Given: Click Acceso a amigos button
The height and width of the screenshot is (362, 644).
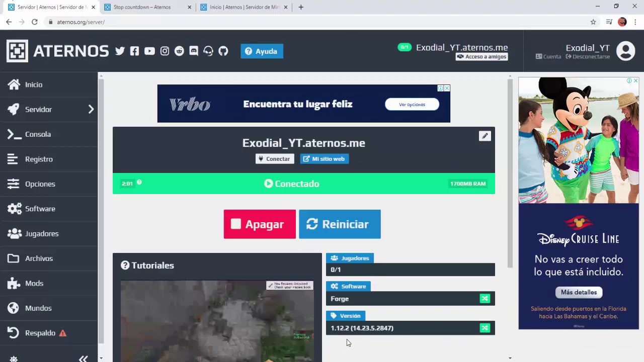Looking at the screenshot, I should click(481, 57).
